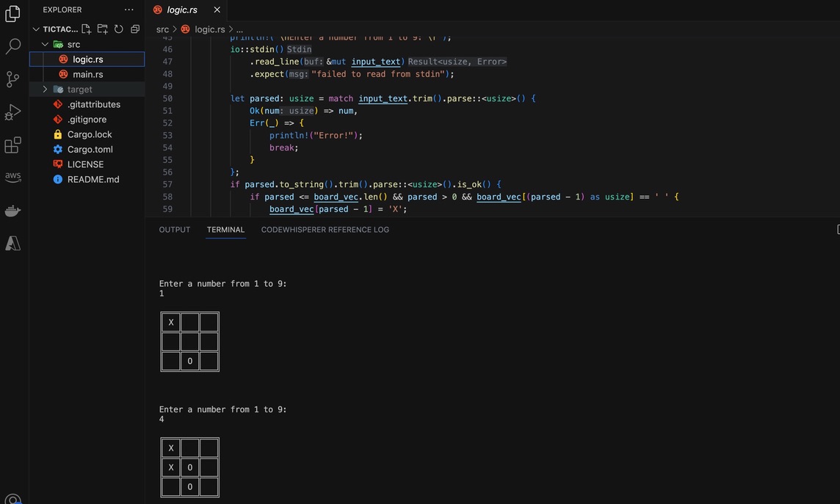This screenshot has height=504, width=840.
Task: Click logic.rs in the breadcrumb path
Action: click(210, 29)
